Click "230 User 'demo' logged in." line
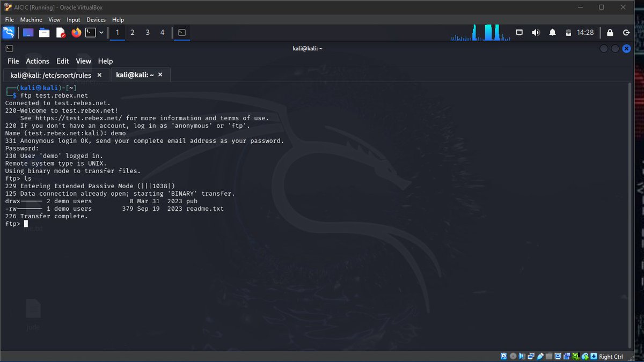The height and width of the screenshot is (362, 644). click(54, 156)
